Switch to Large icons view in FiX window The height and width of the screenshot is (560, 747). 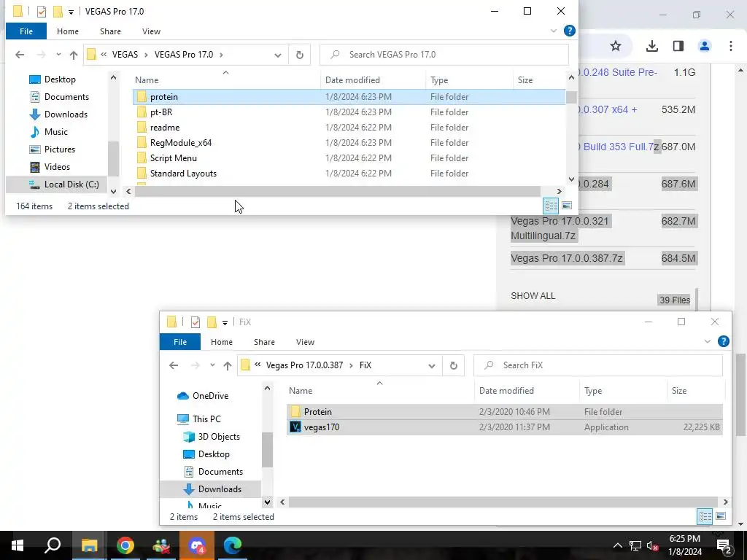[x=721, y=516]
